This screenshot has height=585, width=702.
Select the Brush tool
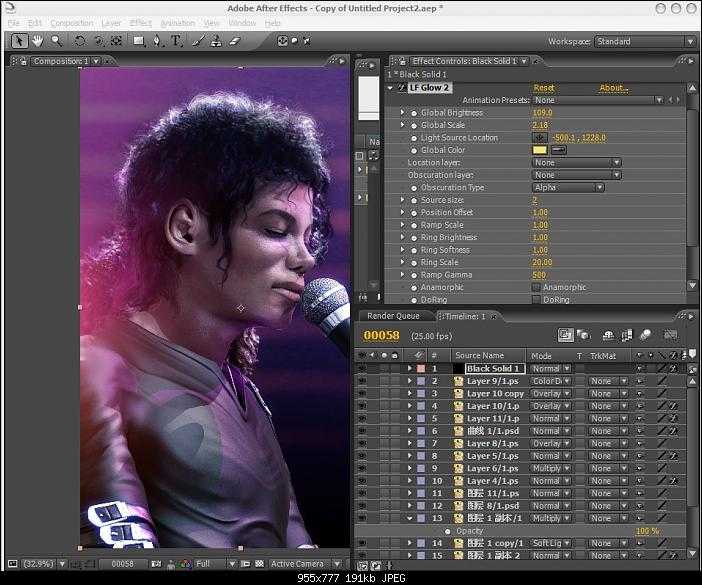click(198, 41)
